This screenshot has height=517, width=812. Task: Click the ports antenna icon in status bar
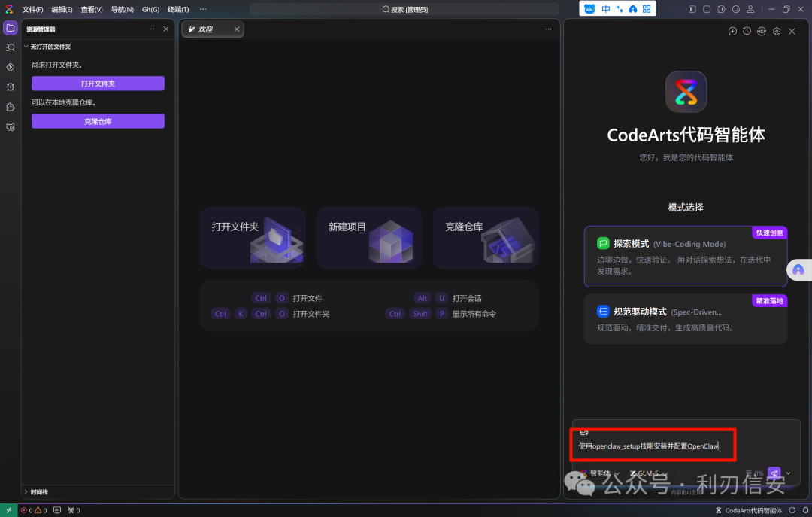pos(74,510)
